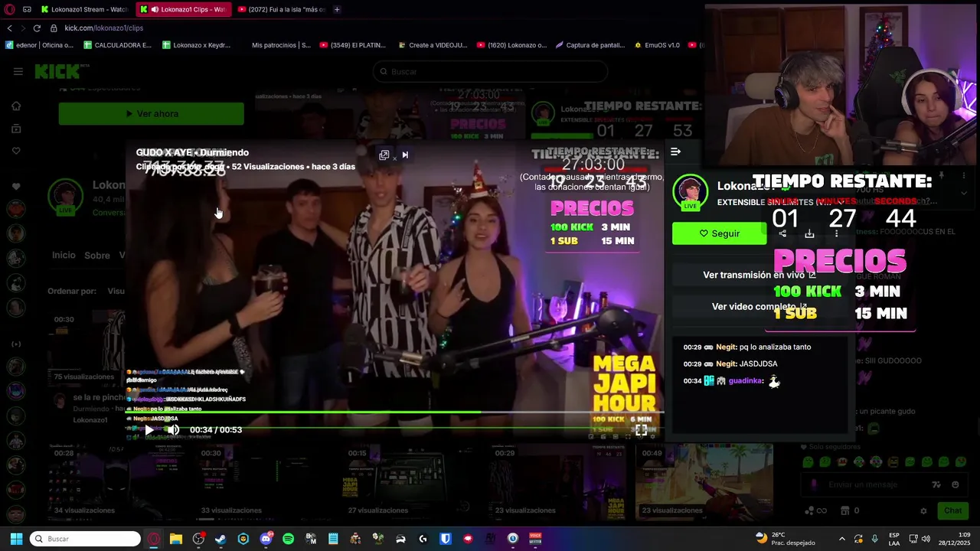
Task: Open Captura de pantalla bookmark
Action: tap(590, 45)
